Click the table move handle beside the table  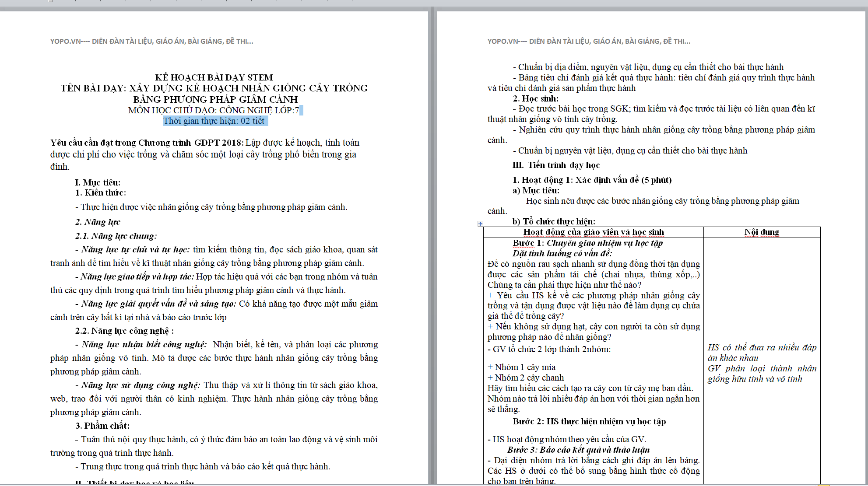480,224
